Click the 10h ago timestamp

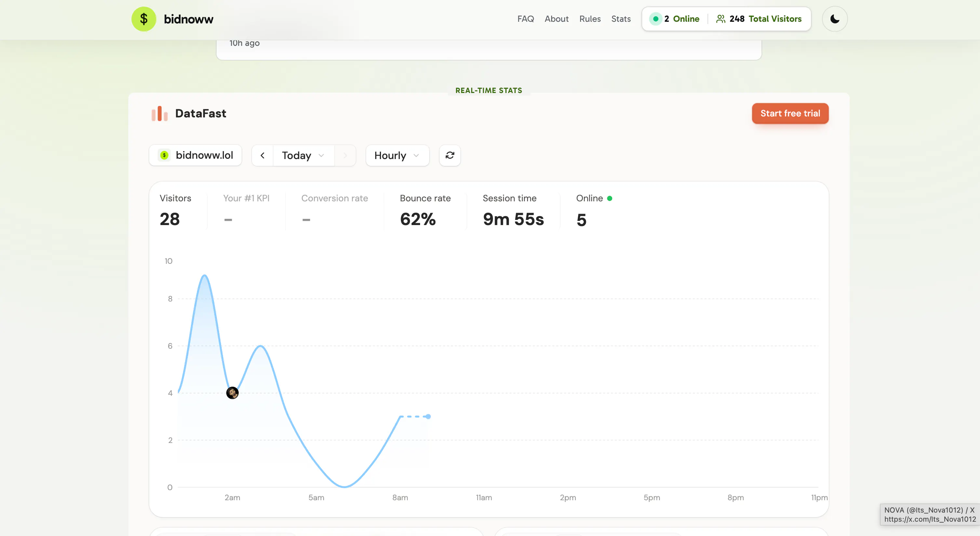tap(244, 43)
